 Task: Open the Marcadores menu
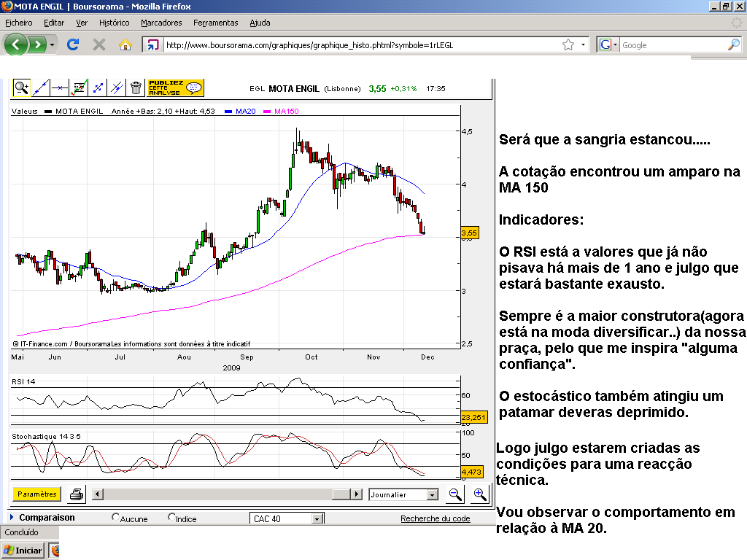pos(161,23)
